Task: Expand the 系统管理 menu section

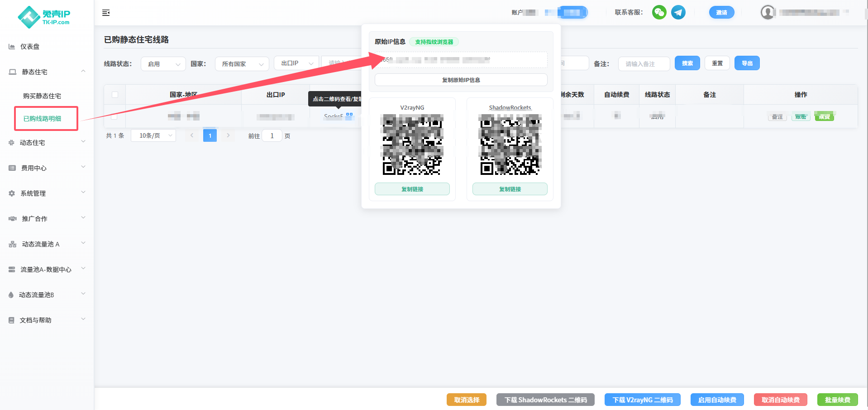Action: point(83,193)
